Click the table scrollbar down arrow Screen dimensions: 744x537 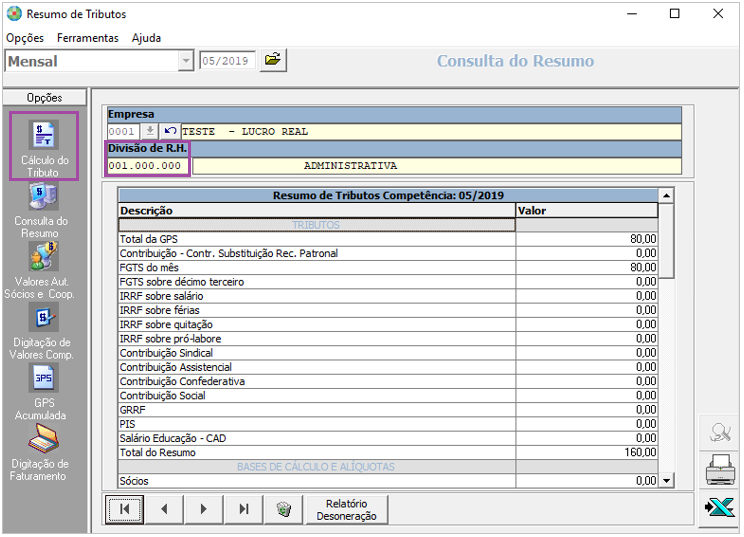[667, 481]
